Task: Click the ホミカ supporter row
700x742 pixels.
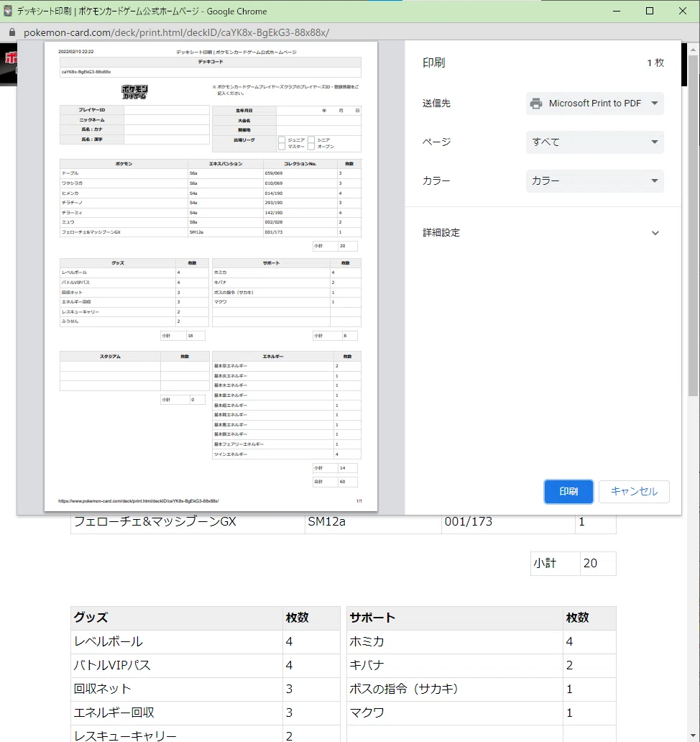Action: tap(481, 641)
